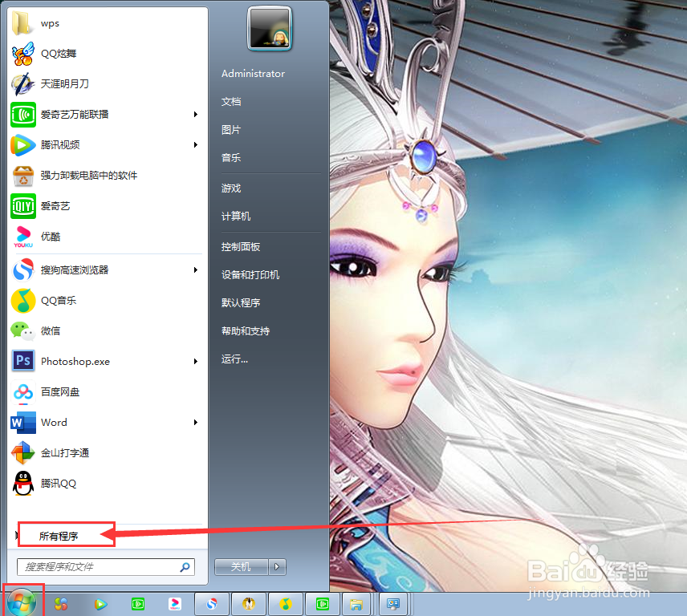Open 金山打字通 typing program
The width and height of the screenshot is (687, 616).
[x=106, y=452]
